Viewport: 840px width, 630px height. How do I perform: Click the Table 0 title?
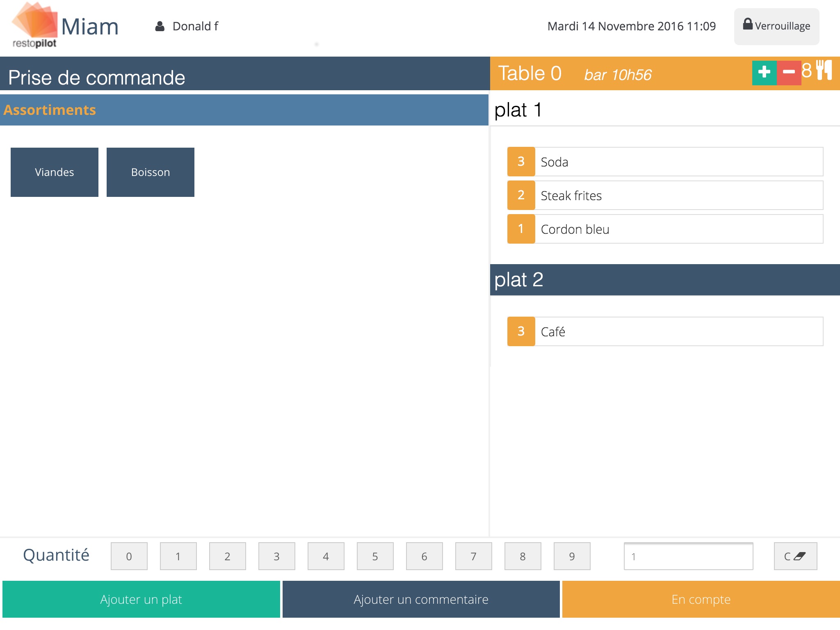point(530,73)
